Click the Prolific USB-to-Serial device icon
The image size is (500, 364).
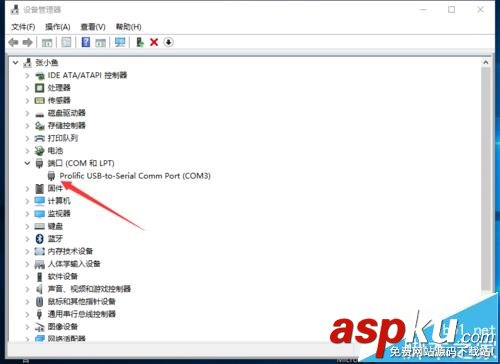tap(52, 176)
